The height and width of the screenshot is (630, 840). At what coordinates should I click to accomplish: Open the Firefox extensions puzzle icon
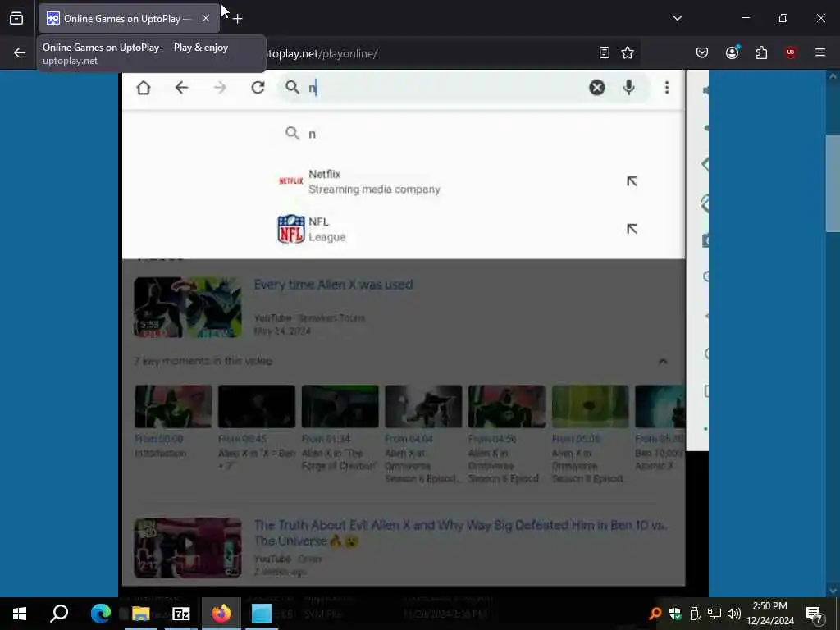click(x=761, y=52)
